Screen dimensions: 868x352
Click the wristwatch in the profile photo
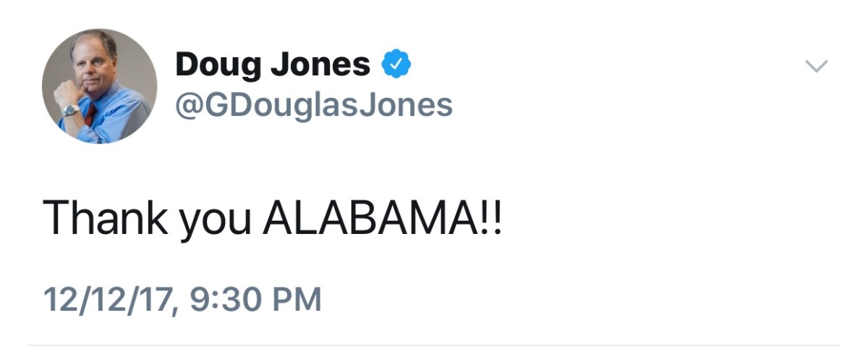[71, 110]
